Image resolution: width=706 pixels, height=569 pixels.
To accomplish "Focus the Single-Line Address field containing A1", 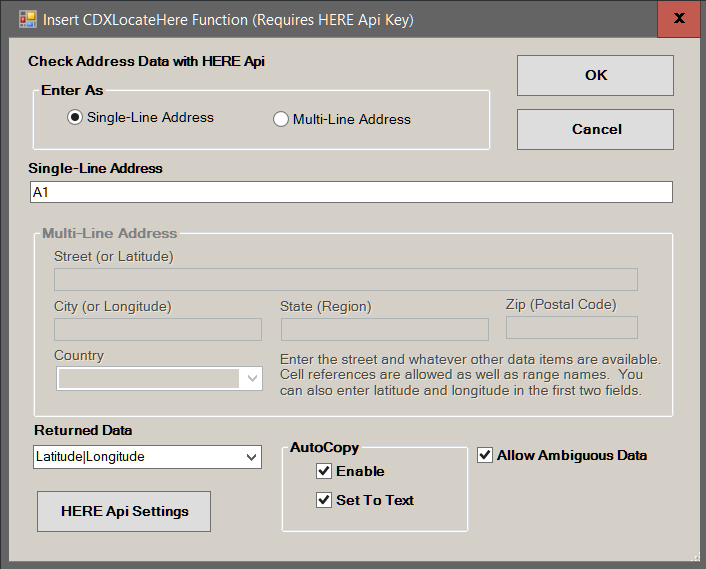I will point(351,192).
